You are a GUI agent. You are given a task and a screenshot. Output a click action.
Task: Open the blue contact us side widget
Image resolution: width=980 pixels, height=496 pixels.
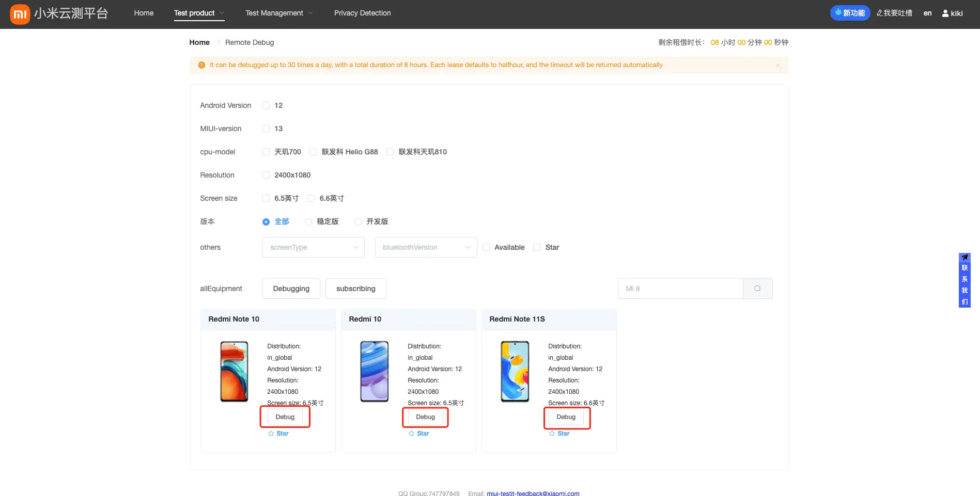(x=965, y=280)
